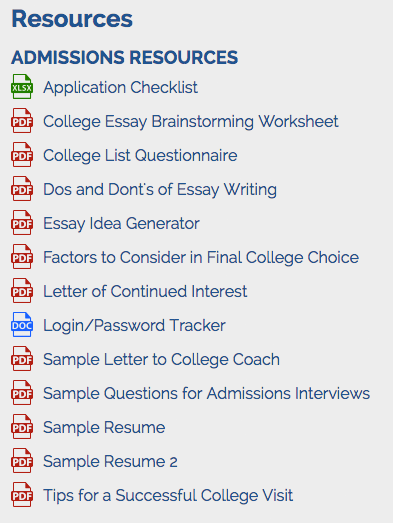Click the PDF icon next to College List Questionnaire
This screenshot has height=523, width=393.
(22, 155)
